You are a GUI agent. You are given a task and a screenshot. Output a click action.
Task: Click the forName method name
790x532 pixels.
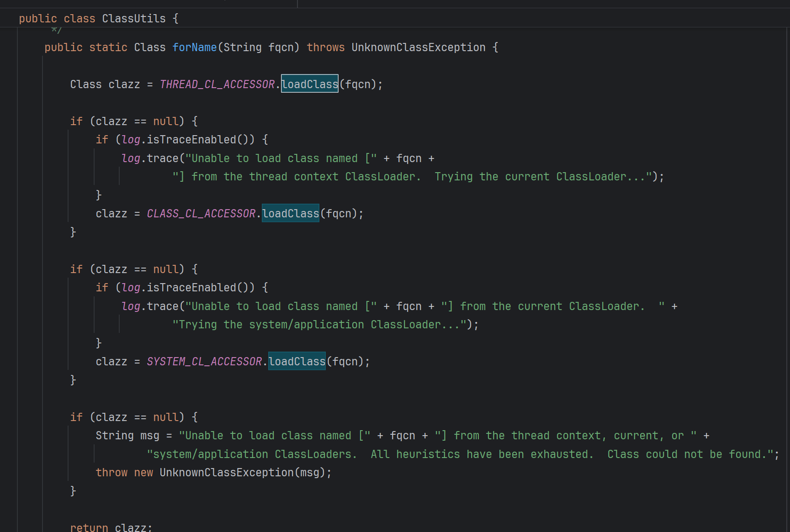[x=194, y=47]
